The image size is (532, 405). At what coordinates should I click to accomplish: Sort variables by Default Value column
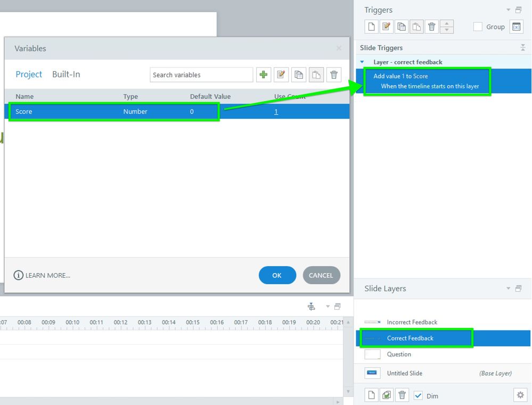tap(210, 96)
